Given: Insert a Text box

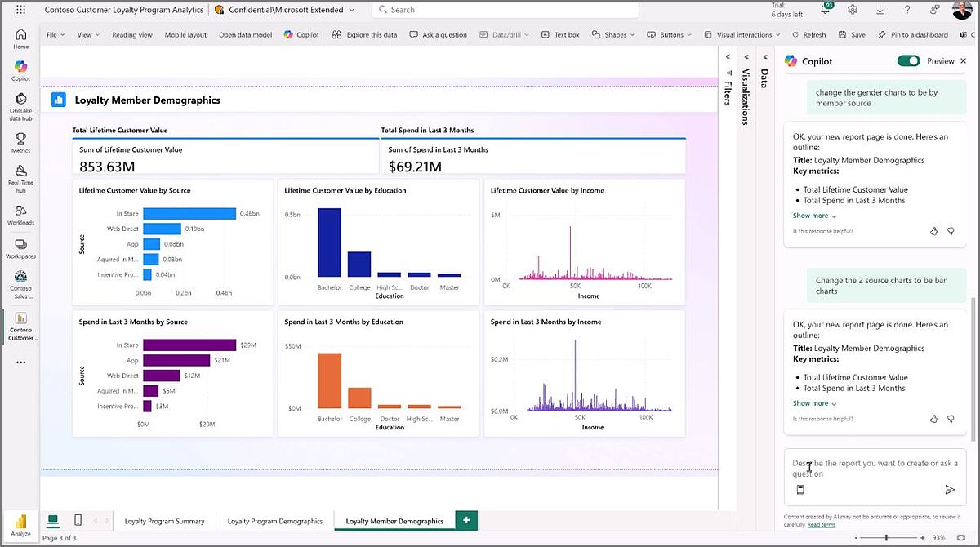Looking at the screenshot, I should click(560, 35).
